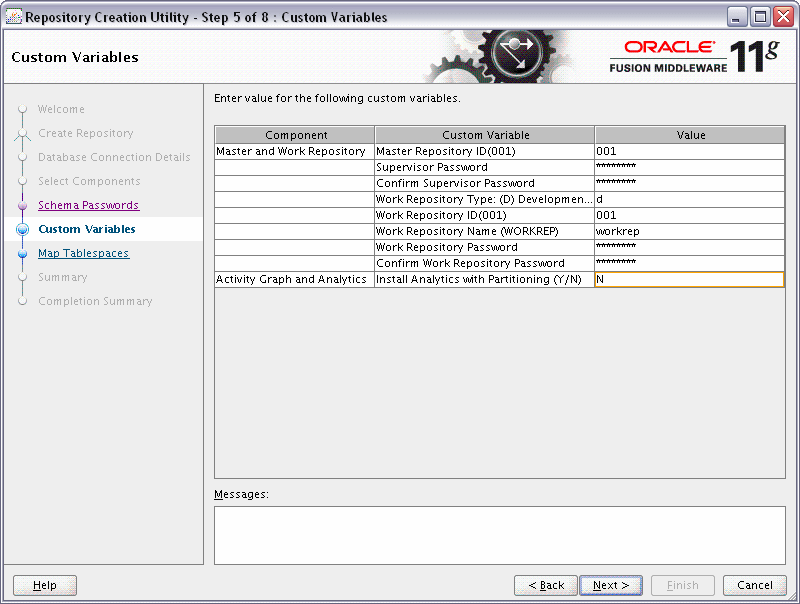
Task: Close the Repository Creation Utility window
Action: [784, 17]
